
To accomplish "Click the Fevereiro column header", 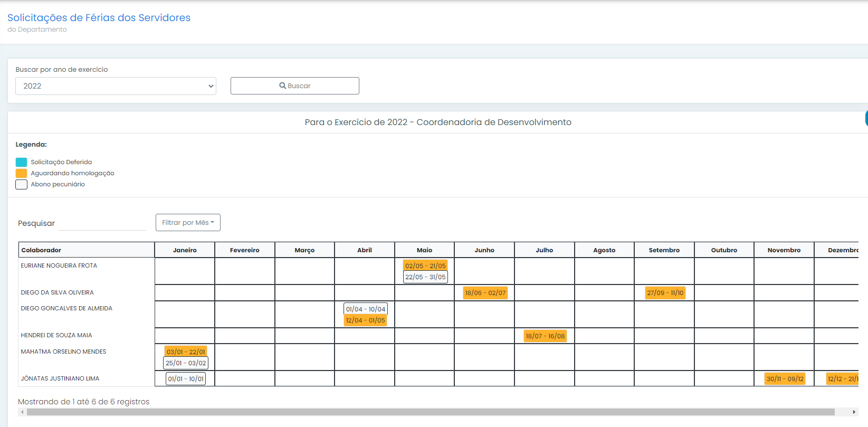I will 245,250.
